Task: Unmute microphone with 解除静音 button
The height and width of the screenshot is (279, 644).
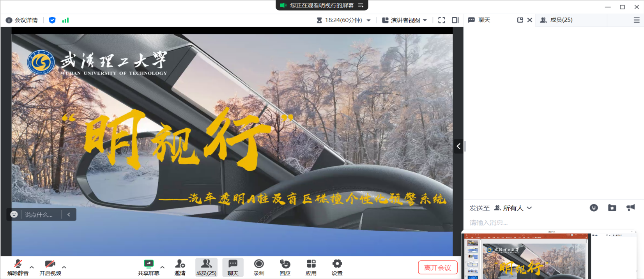Action: tap(18, 267)
